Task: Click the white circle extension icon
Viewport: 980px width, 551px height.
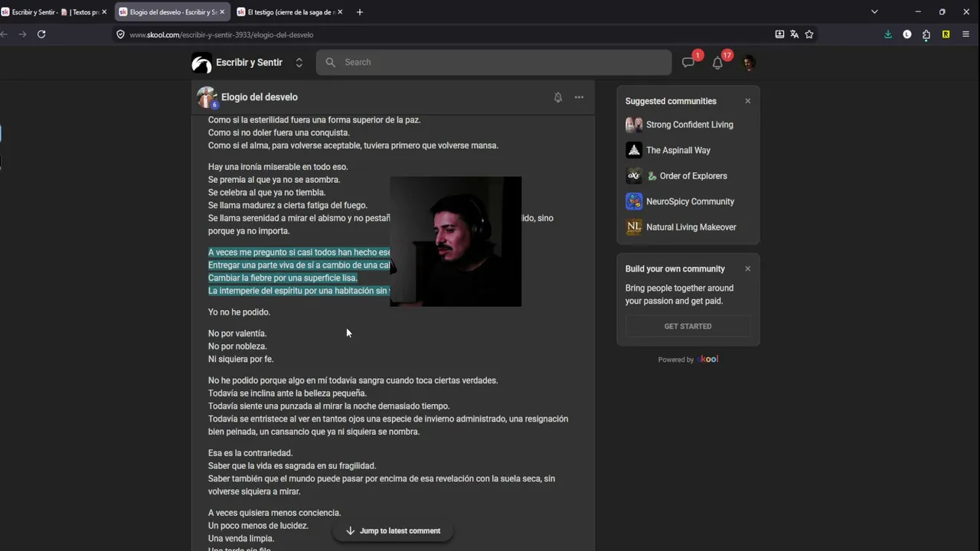Action: pyautogui.click(x=907, y=34)
